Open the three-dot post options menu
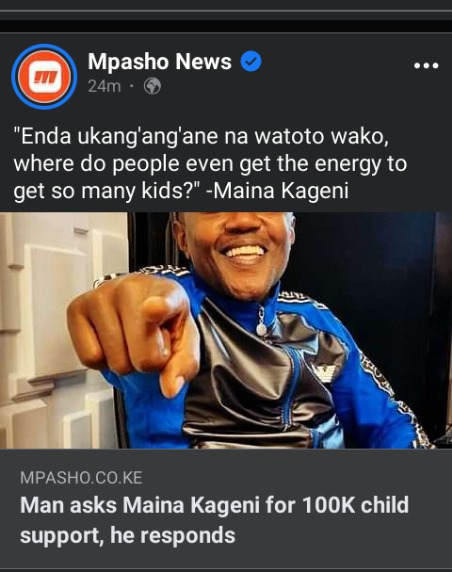 426,66
